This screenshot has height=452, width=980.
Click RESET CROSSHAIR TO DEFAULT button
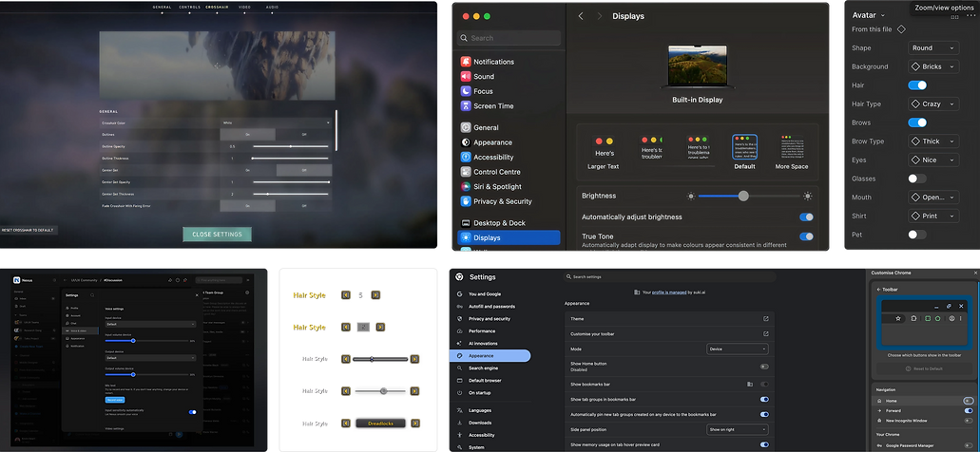[x=29, y=231]
